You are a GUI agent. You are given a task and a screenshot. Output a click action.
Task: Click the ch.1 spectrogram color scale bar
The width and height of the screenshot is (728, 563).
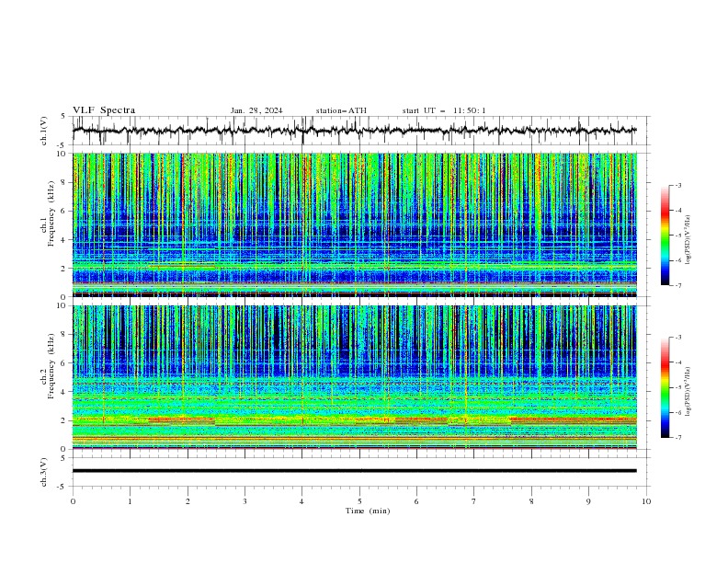(665, 236)
